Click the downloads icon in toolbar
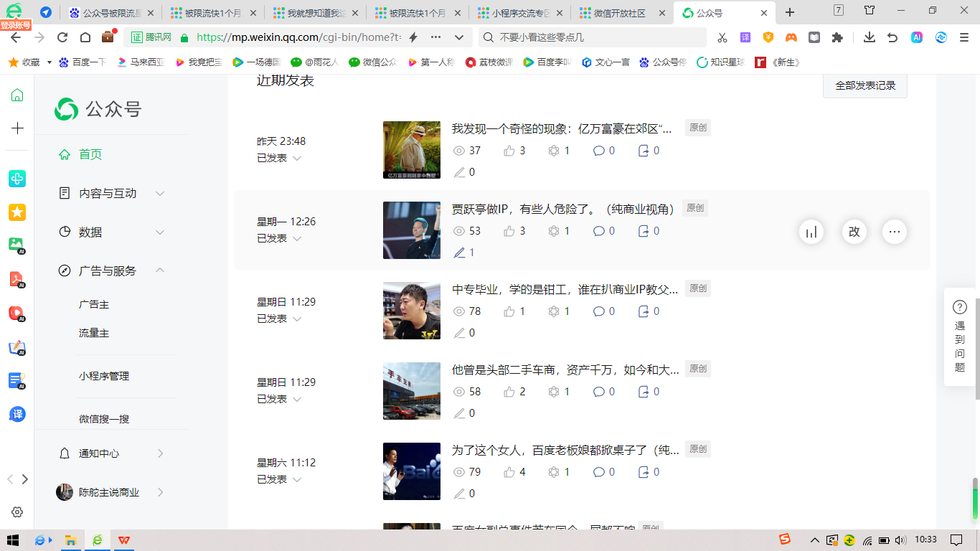Image resolution: width=980 pixels, height=551 pixels. 870,37
